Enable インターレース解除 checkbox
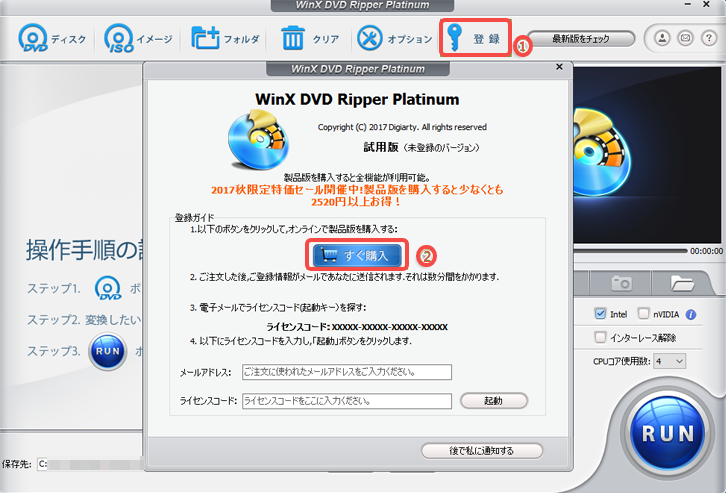The height and width of the screenshot is (493, 726). [x=600, y=337]
